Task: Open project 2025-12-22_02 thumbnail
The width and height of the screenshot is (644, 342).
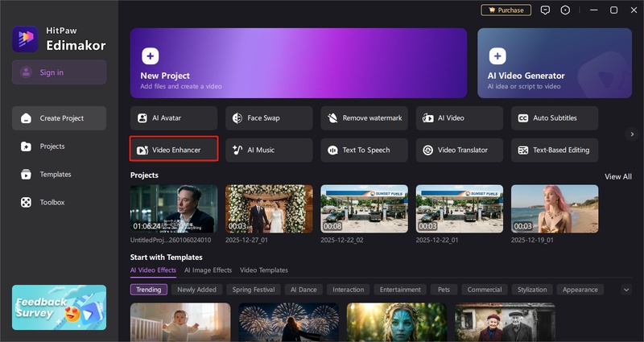Action: click(365, 209)
